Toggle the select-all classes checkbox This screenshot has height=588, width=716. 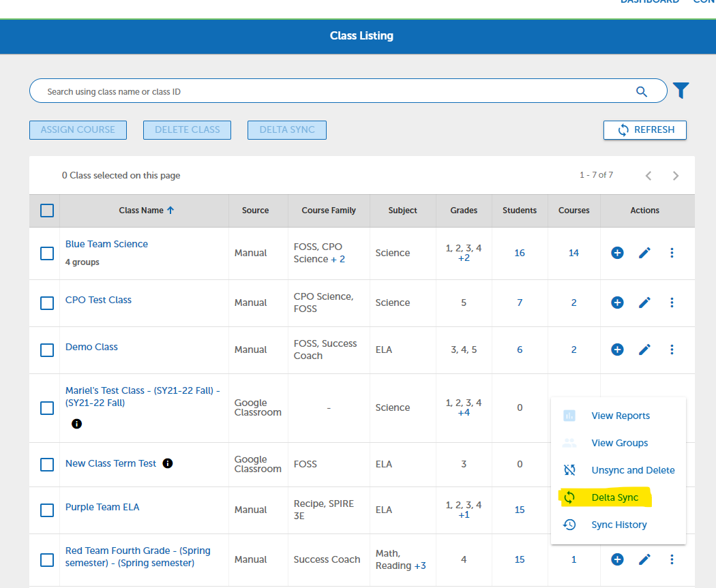(47, 211)
